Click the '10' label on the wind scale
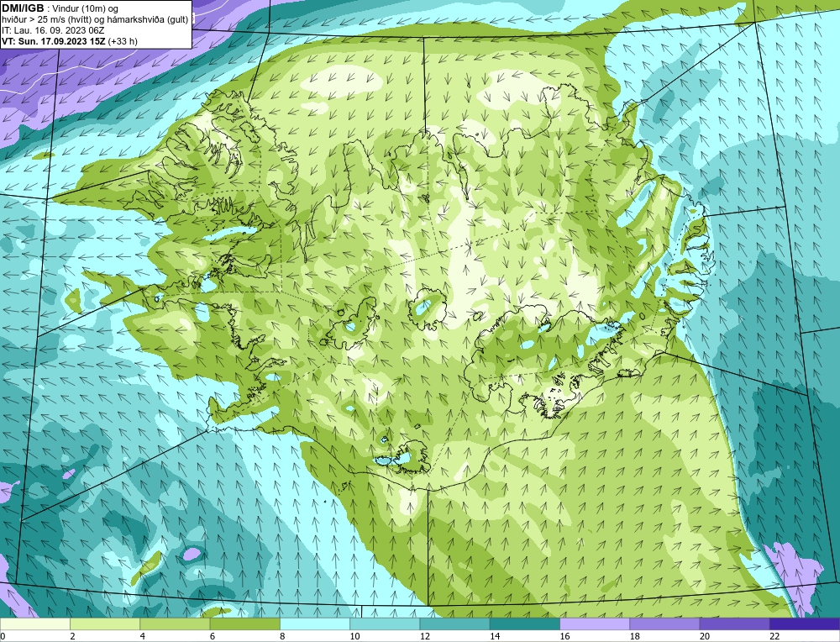Viewport: 840px width, 642px height. (x=354, y=636)
